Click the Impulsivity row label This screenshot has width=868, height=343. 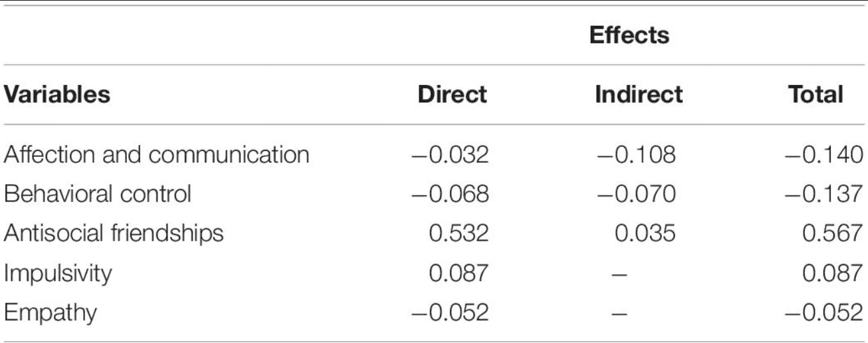57,273
